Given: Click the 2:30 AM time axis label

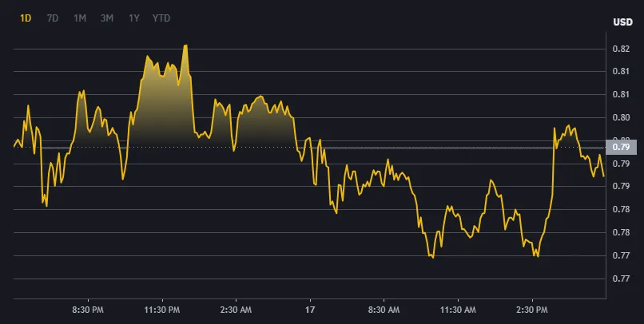Looking at the screenshot, I should [x=236, y=310].
